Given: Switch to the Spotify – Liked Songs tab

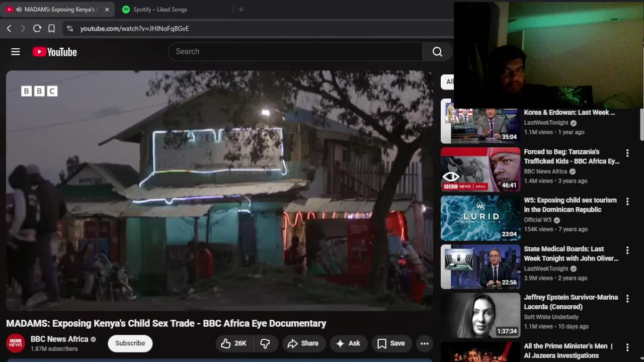Looking at the screenshot, I should click(160, 10).
